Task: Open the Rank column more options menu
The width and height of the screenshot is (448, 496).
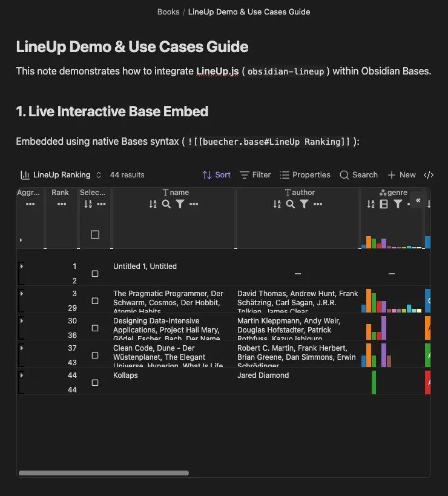Action: [x=62, y=204]
